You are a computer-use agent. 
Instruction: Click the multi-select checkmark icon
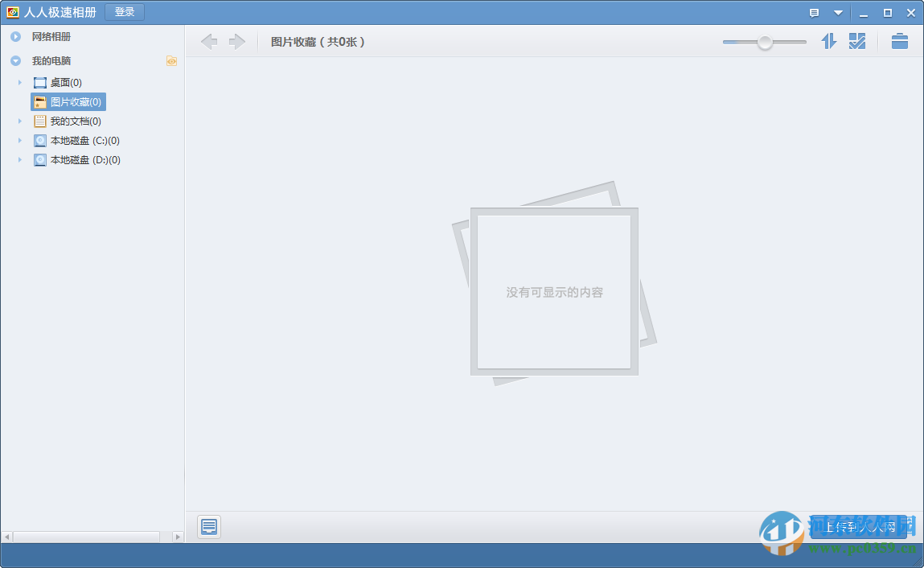click(x=857, y=41)
